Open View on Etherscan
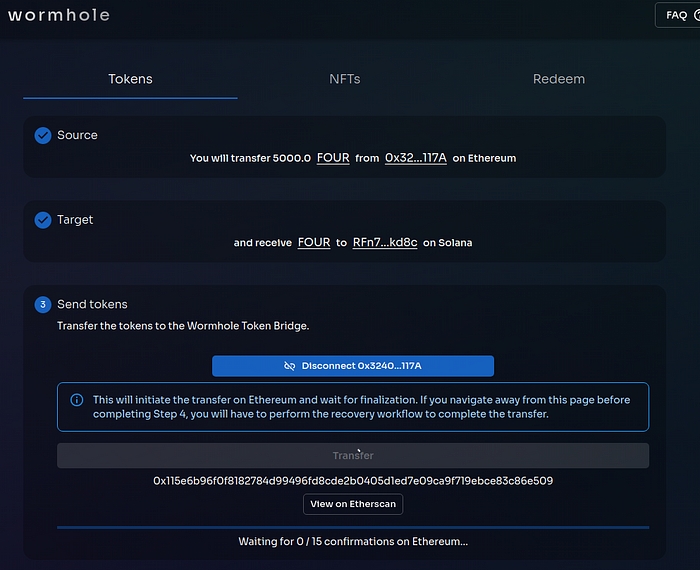This screenshot has height=570, width=700. click(x=353, y=504)
